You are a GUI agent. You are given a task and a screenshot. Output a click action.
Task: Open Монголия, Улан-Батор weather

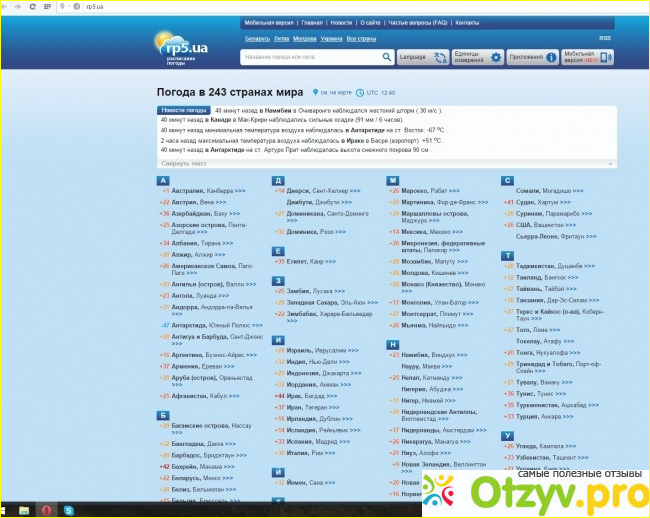click(x=440, y=303)
